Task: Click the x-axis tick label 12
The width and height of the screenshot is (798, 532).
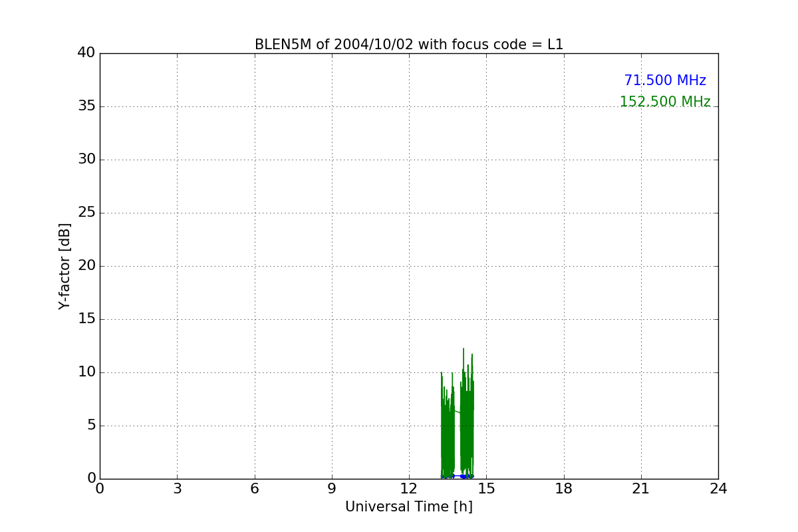Action: (x=409, y=488)
